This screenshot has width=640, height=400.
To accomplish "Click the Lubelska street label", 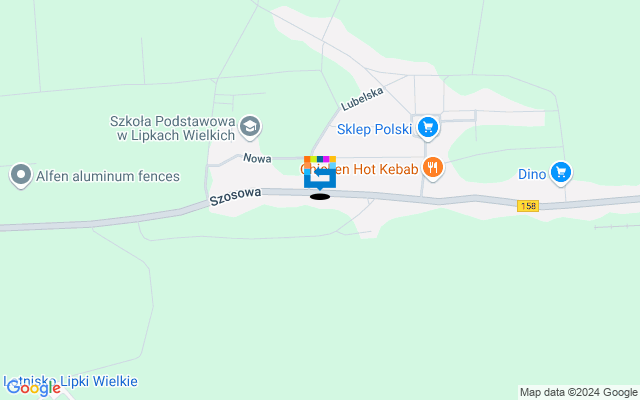I will pyautogui.click(x=362, y=99).
